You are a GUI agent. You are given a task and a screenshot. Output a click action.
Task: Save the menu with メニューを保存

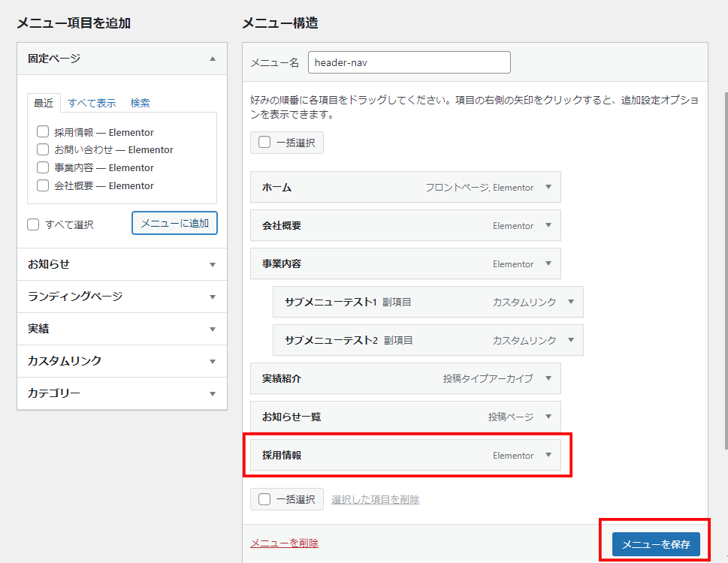tap(656, 544)
